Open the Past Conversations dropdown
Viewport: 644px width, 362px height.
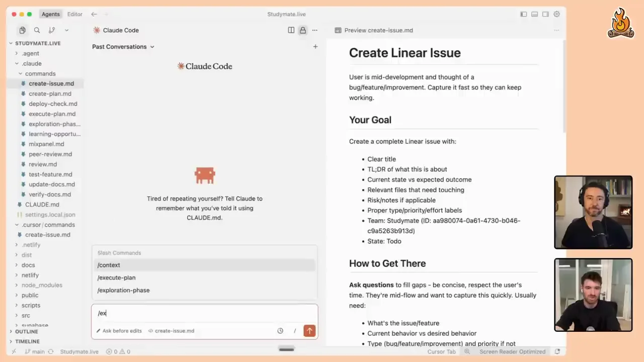click(x=123, y=47)
